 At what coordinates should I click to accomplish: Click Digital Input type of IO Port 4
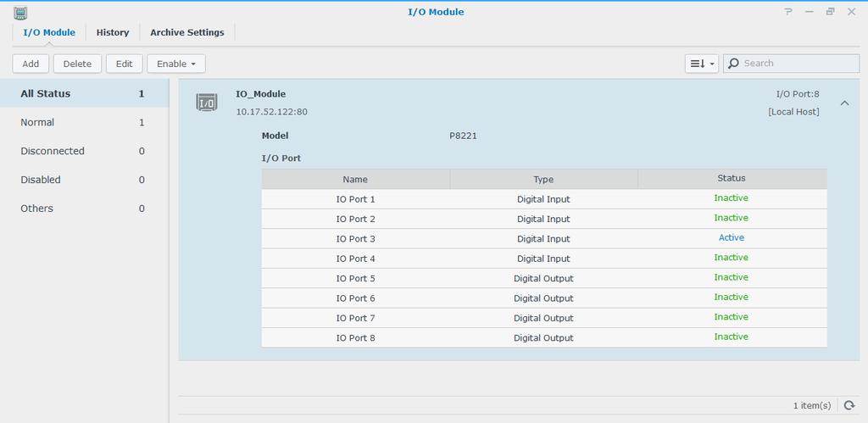543,259
